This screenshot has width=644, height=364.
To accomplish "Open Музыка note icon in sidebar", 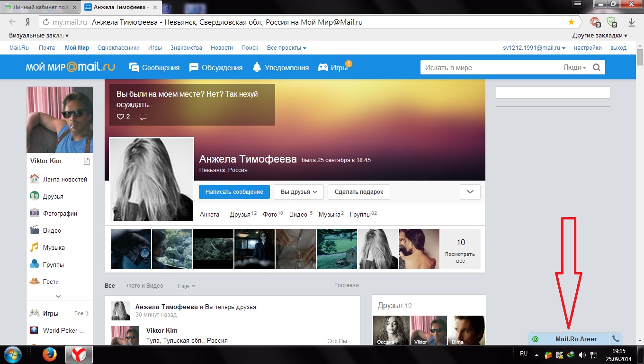I will click(34, 247).
